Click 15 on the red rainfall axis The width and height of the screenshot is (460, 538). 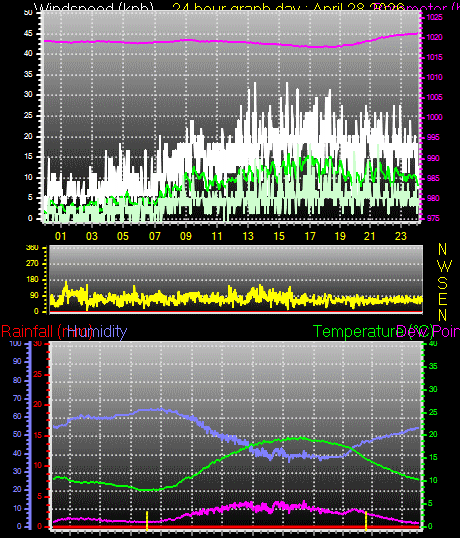(38, 435)
